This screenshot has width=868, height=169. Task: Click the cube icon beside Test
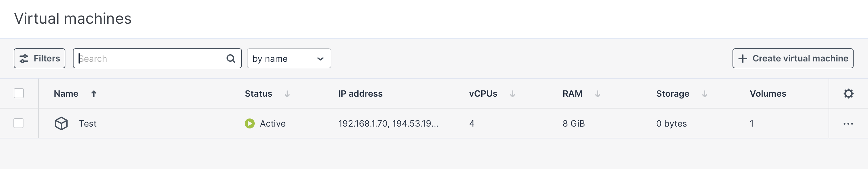coord(61,124)
